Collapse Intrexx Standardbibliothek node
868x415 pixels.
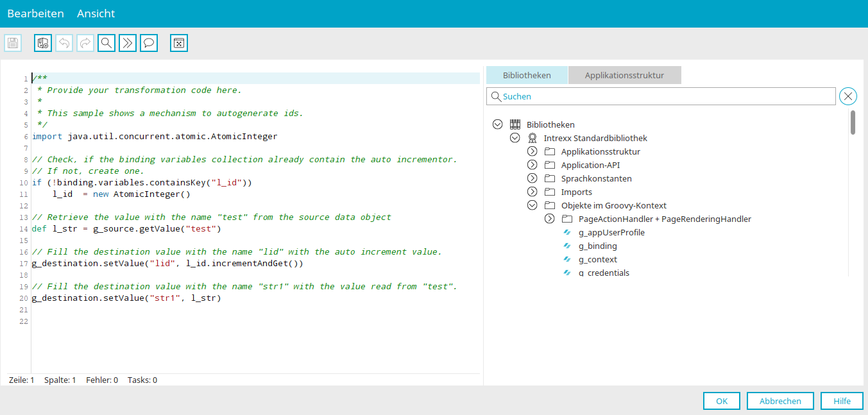[x=515, y=138]
